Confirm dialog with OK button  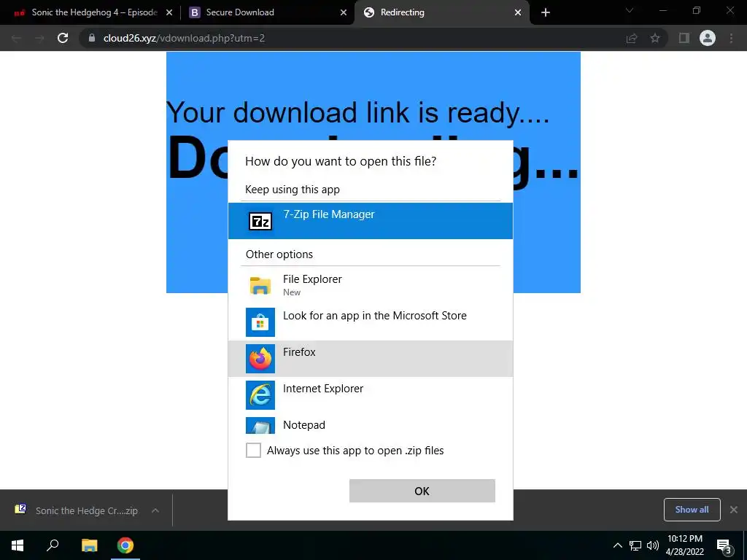422,491
